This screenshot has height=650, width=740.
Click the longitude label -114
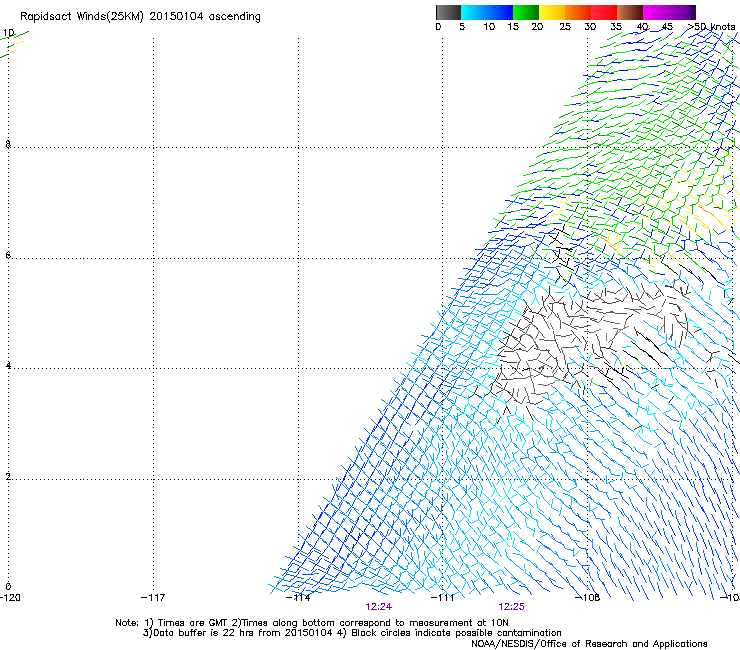pyautogui.click(x=298, y=598)
